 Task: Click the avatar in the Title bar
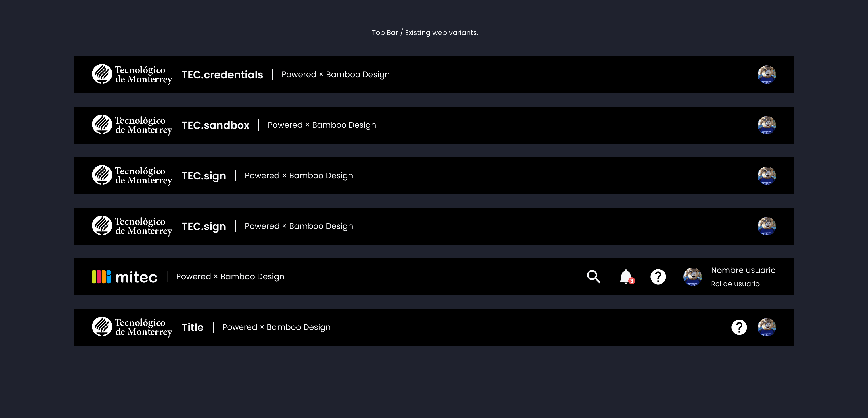767,327
